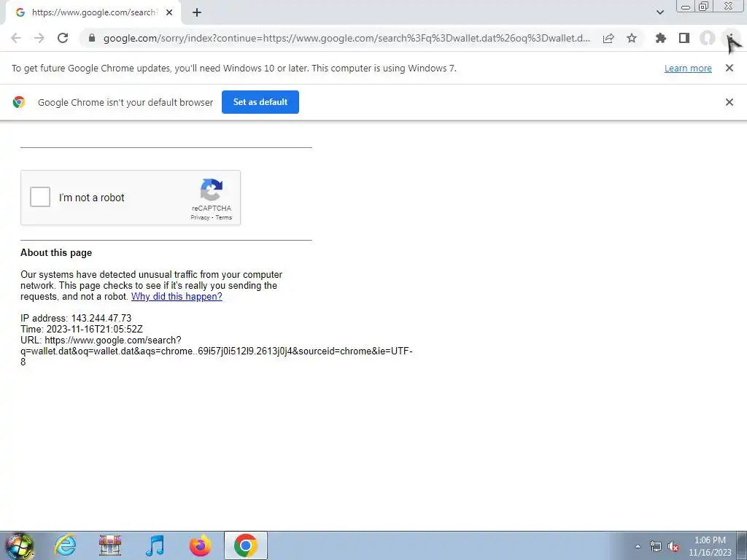747x560 pixels.
Task: Open the music note app on taskbar
Action: click(155, 545)
